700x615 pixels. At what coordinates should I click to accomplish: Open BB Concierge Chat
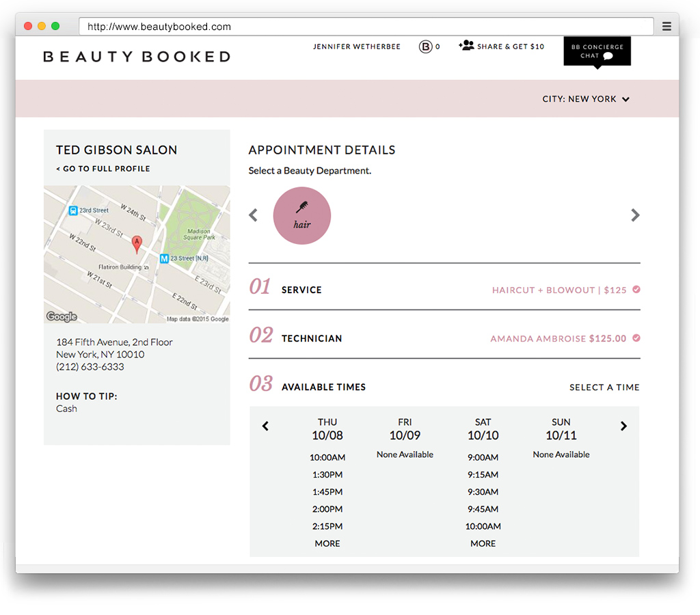click(597, 51)
